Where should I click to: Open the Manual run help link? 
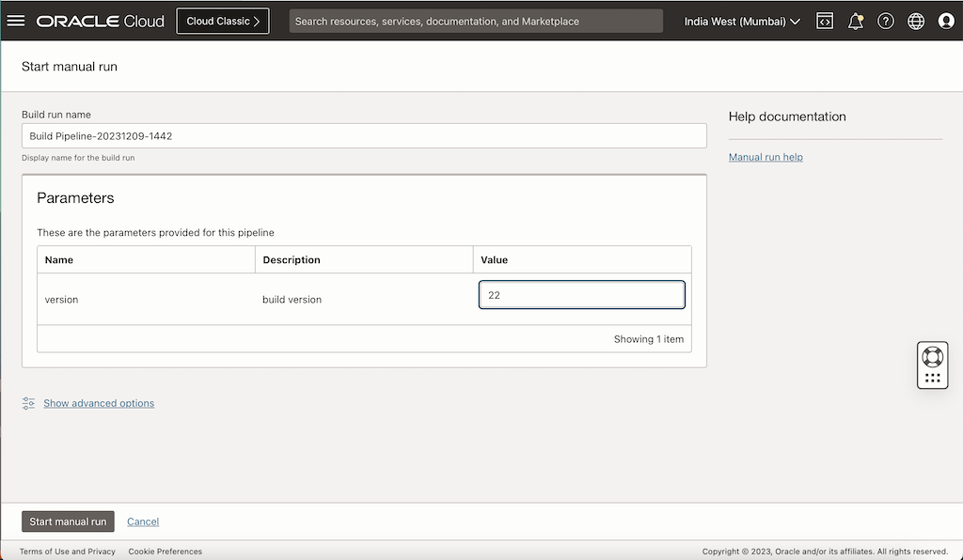point(766,157)
